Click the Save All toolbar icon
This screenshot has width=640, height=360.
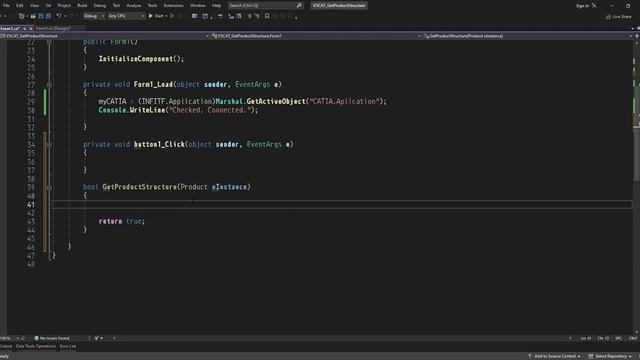(x=49, y=16)
